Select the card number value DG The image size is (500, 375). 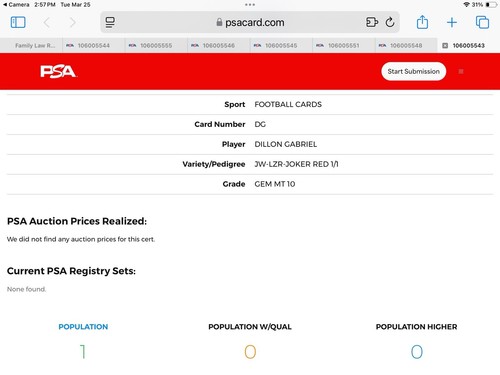pos(260,124)
